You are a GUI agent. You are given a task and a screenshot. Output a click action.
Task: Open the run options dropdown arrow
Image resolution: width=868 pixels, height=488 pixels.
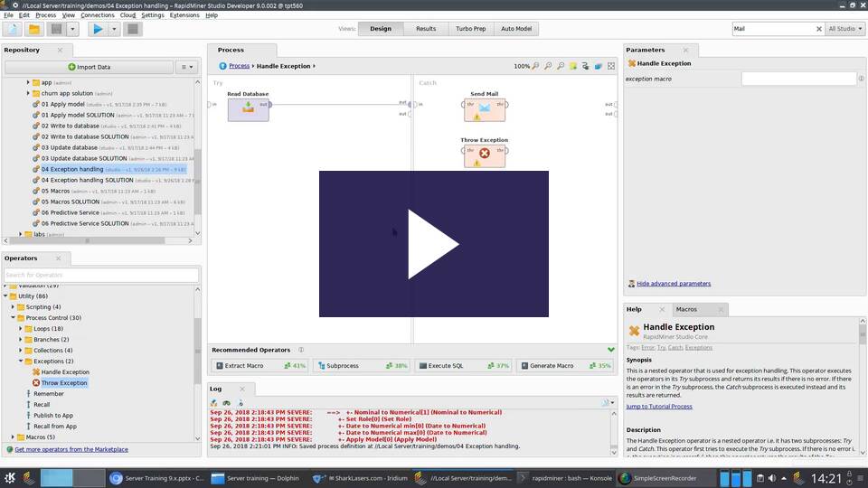(x=114, y=29)
